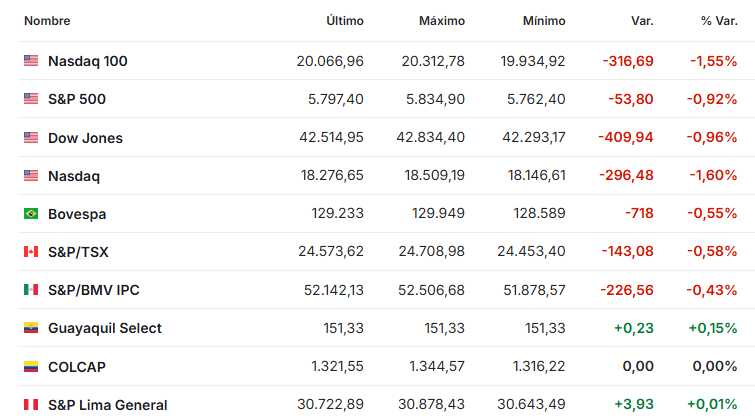755x420 pixels.
Task: Open the Guayaquil Select index link
Action: coord(105,328)
